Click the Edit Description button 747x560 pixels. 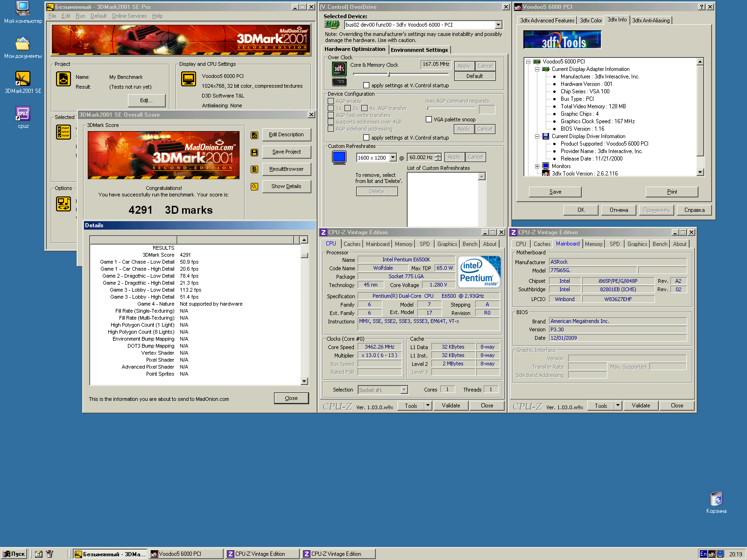click(x=286, y=135)
